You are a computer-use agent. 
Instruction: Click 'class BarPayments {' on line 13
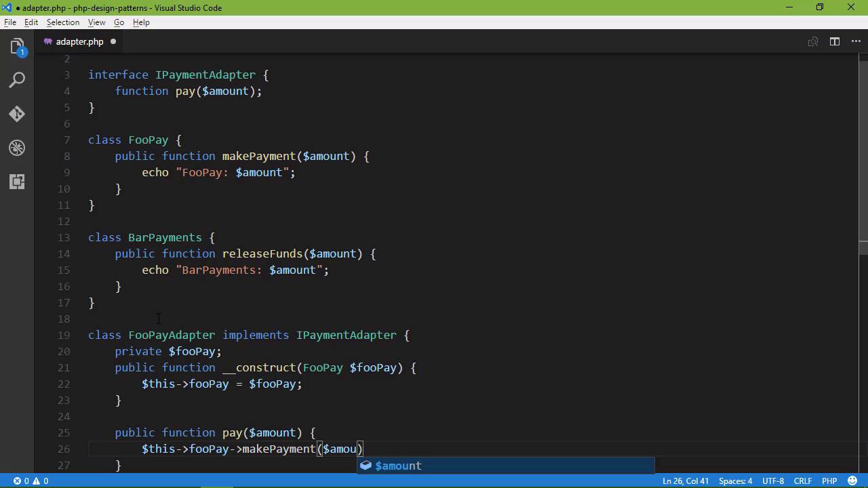(152, 237)
